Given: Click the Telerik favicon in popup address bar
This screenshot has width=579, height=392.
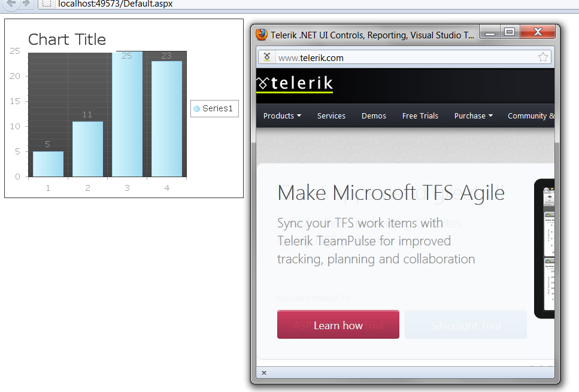Looking at the screenshot, I should [x=267, y=57].
